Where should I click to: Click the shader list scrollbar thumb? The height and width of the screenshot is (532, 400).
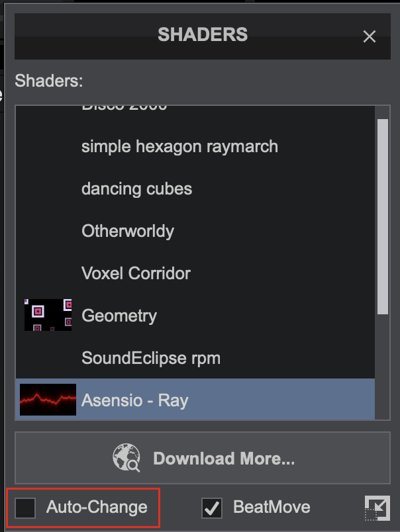click(382, 215)
